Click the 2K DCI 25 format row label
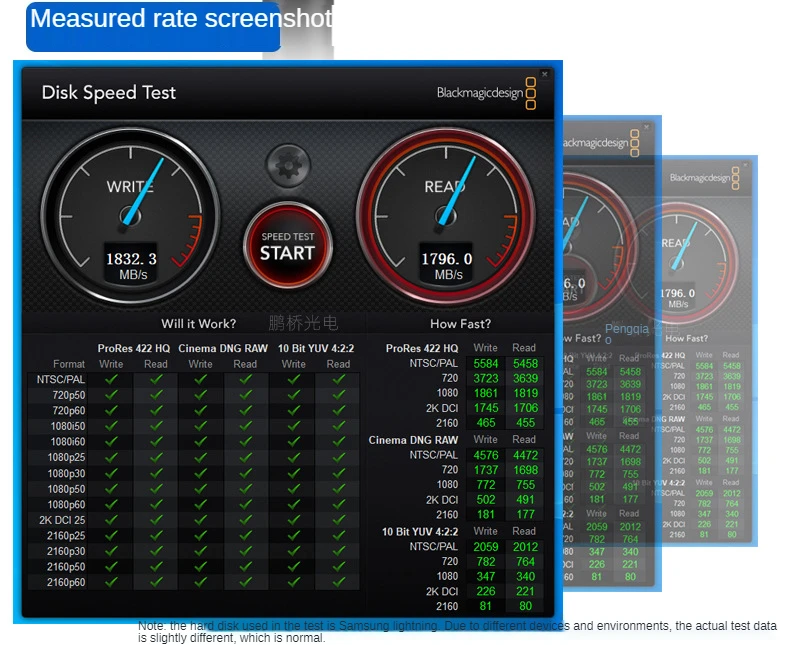Screen dimensions: 790x645 point(62,520)
